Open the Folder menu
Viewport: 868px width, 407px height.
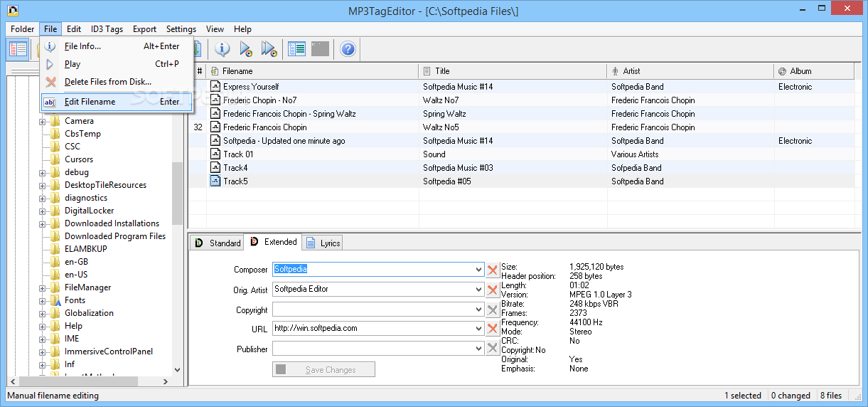[x=23, y=29]
